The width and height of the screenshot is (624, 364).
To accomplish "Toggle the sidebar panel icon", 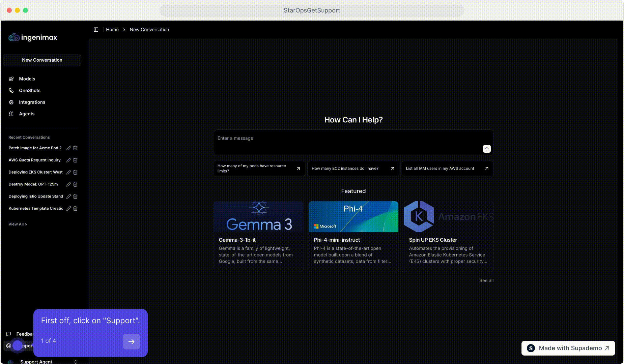I will tap(96, 30).
